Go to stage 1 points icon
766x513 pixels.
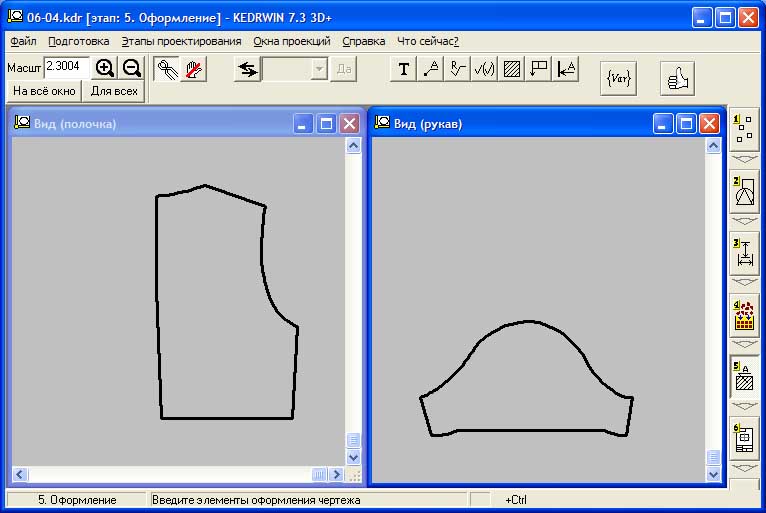point(744,130)
